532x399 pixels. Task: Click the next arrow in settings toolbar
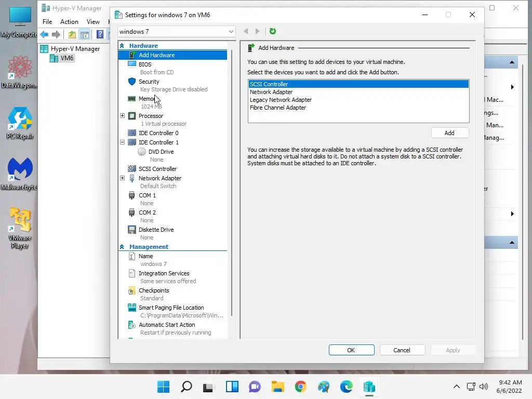click(257, 31)
